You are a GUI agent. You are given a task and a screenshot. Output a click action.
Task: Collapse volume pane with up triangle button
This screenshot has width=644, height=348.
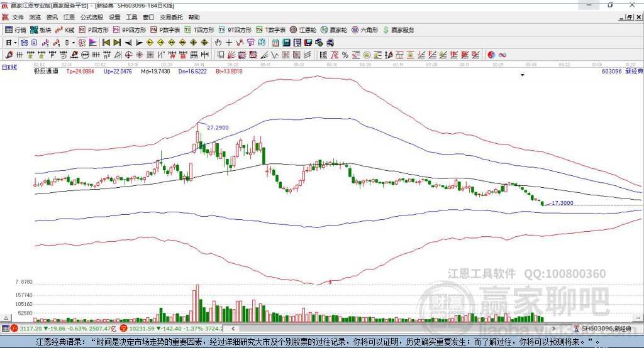point(6,318)
